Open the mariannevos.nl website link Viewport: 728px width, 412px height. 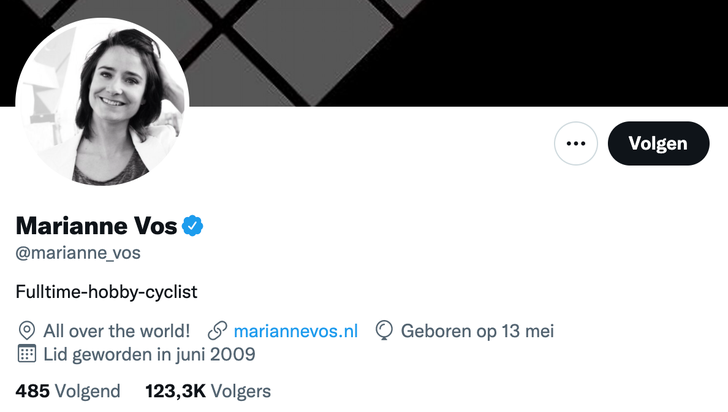[x=295, y=330]
